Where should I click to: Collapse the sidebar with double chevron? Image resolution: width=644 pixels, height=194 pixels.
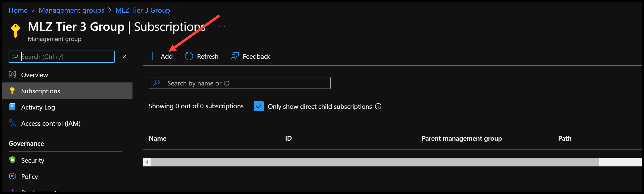pyautogui.click(x=124, y=57)
